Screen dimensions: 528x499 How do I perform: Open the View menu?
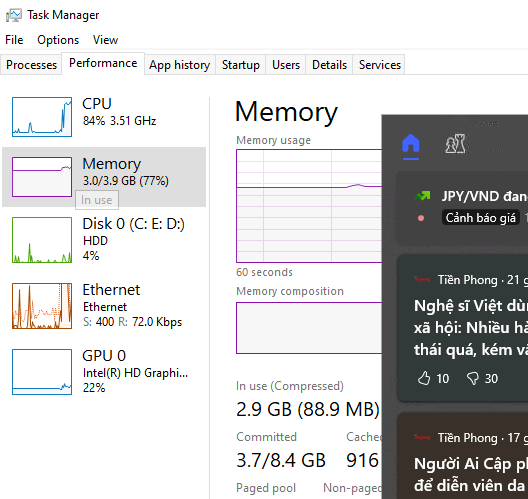[105, 40]
